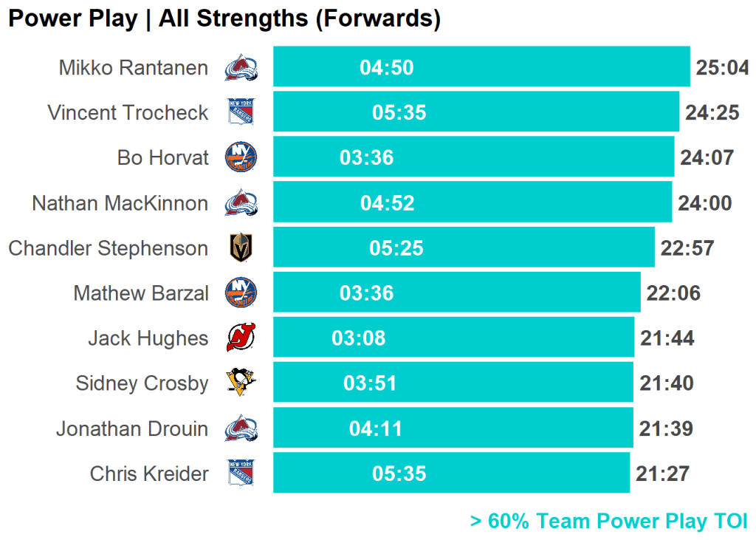This screenshot has height=540, width=756.
Task: Select the 03:08 power play time for Jack Hughes
Action: (x=359, y=338)
